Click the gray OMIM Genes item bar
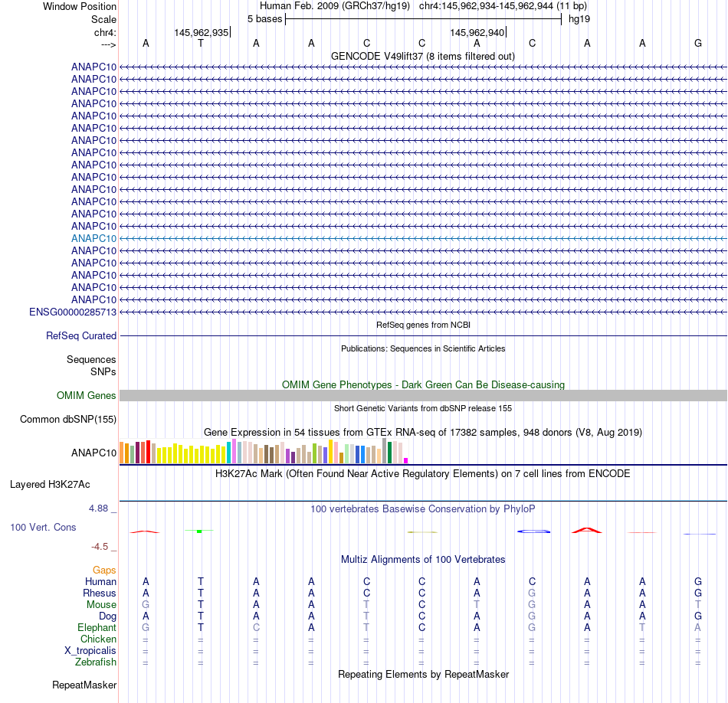 tap(423, 396)
